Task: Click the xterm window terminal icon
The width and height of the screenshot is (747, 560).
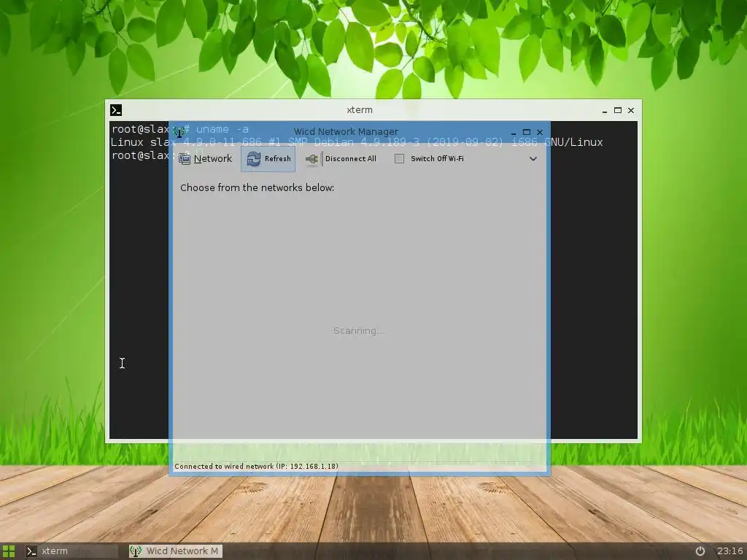Action: (116, 110)
